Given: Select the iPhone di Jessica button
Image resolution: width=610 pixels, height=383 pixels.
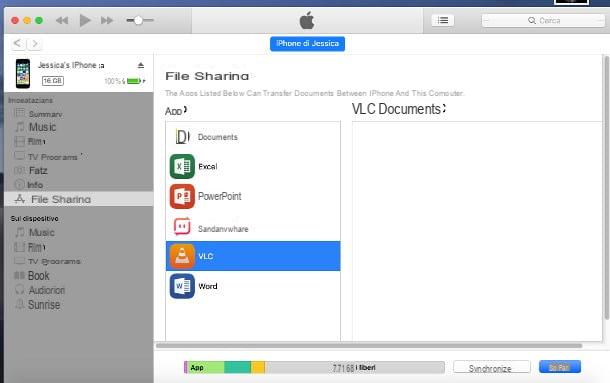Looking at the screenshot, I should 307,44.
